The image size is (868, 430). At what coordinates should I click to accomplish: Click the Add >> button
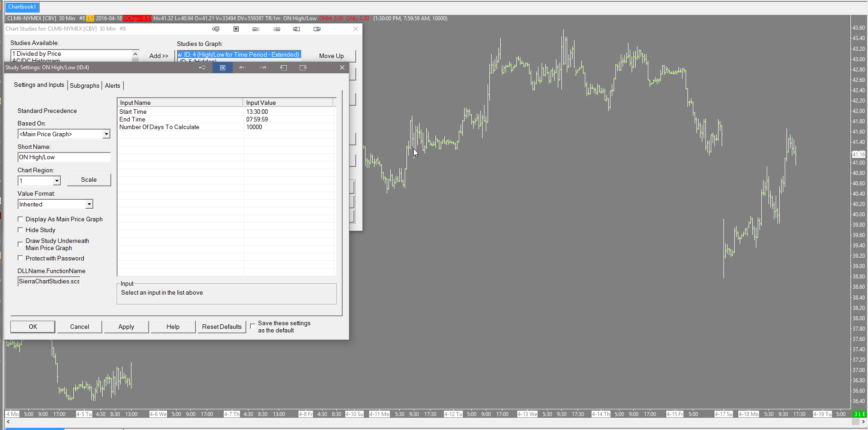159,56
